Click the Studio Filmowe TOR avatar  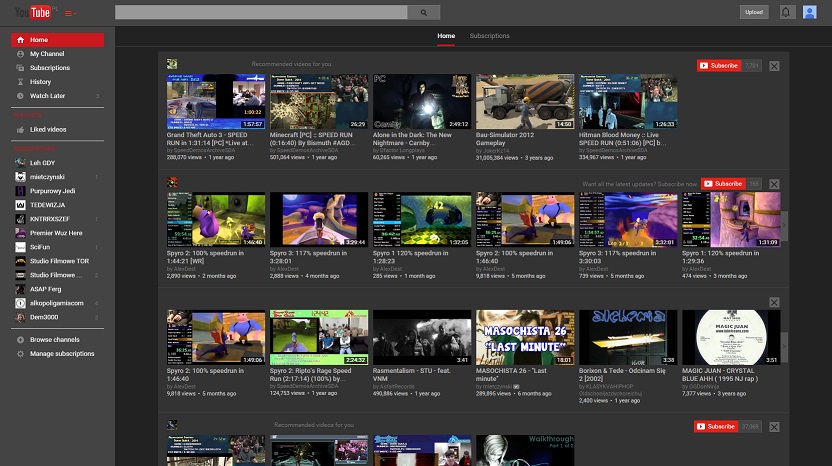point(20,261)
